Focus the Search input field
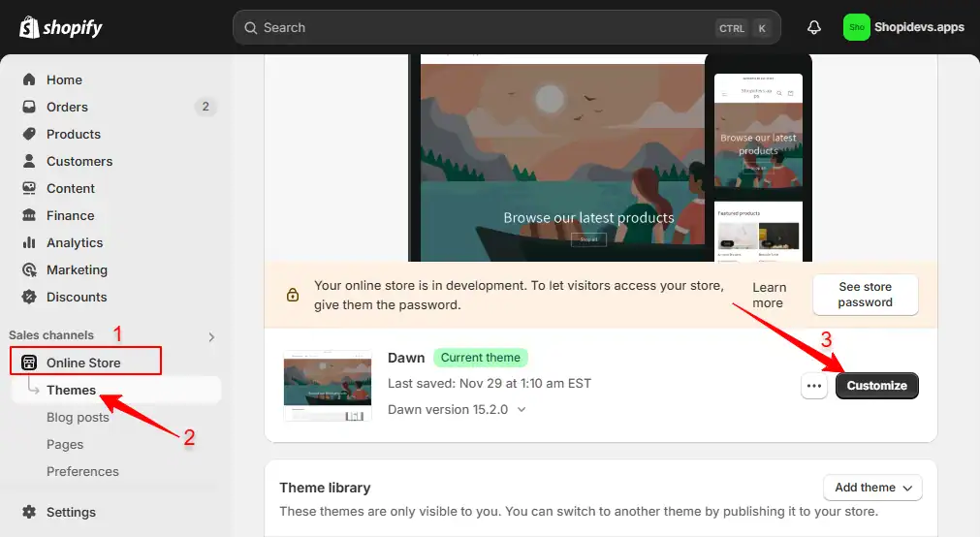 click(x=506, y=27)
